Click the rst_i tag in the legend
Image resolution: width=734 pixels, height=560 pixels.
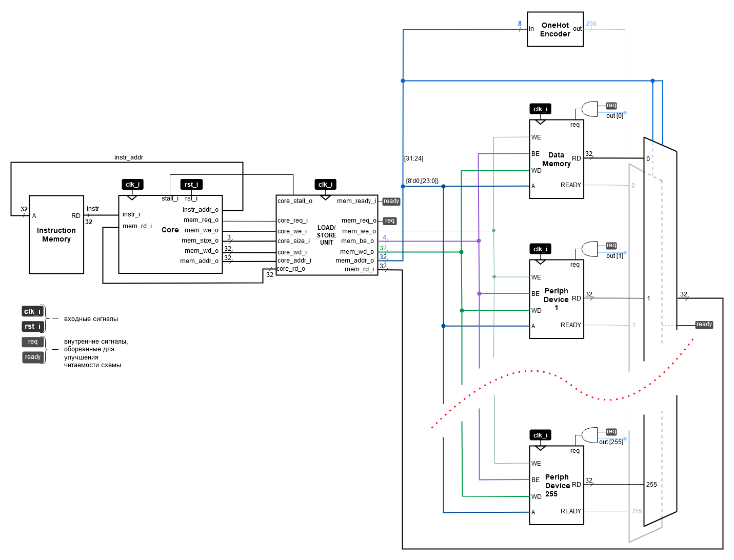point(32,326)
